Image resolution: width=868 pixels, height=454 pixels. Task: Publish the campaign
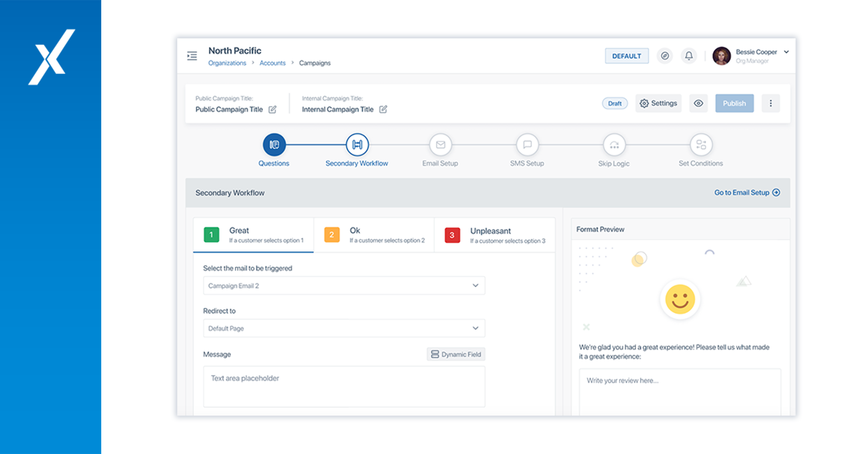coord(734,103)
